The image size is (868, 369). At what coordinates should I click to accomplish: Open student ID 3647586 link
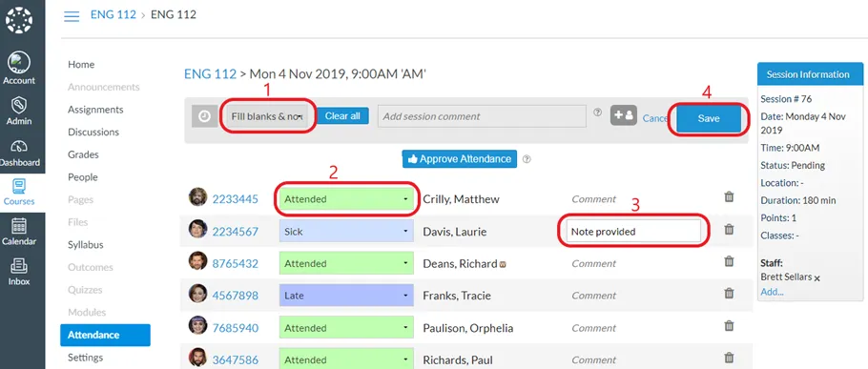[236, 359]
